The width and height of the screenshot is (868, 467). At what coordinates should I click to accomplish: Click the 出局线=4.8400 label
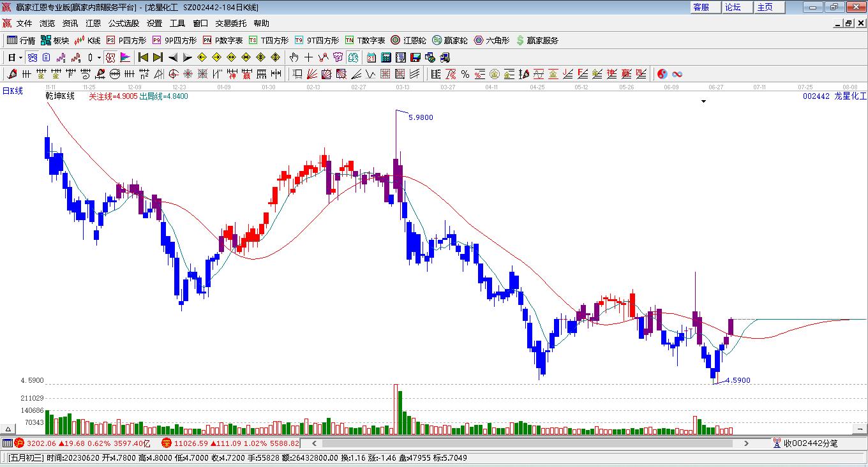(163, 96)
